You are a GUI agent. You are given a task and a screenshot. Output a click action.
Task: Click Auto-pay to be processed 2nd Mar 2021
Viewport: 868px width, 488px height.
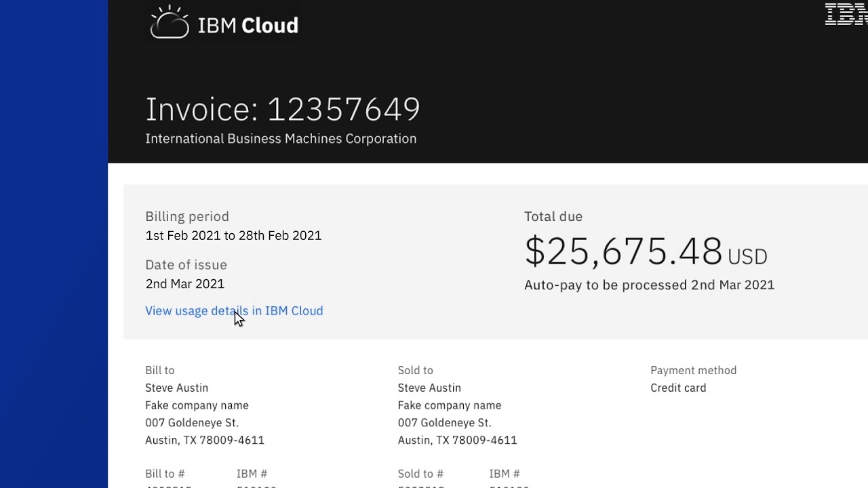pos(649,285)
